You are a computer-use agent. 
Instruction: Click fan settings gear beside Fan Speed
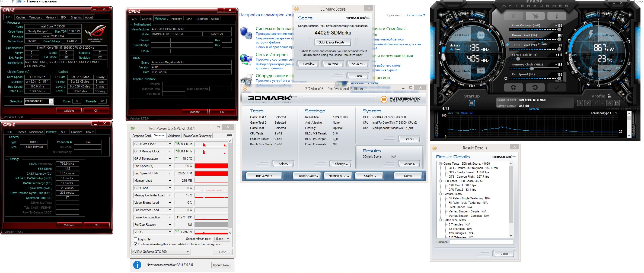coord(506,79)
